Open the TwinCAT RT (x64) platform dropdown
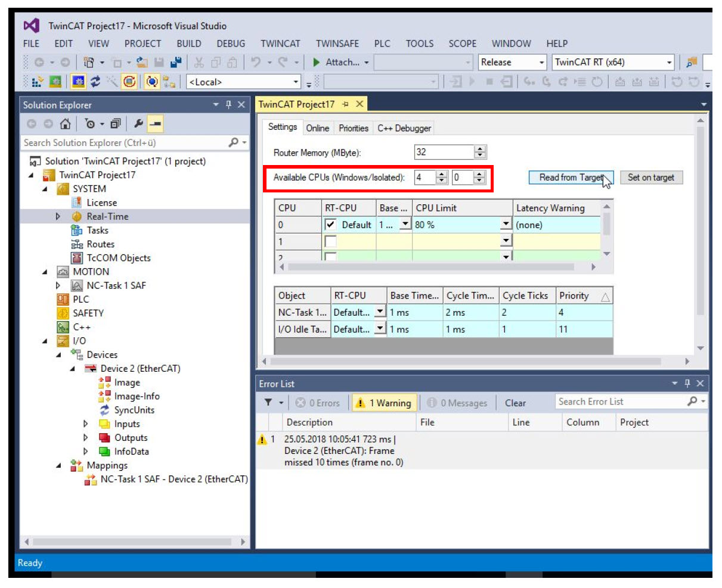This screenshot has width=722, height=588. [x=669, y=63]
